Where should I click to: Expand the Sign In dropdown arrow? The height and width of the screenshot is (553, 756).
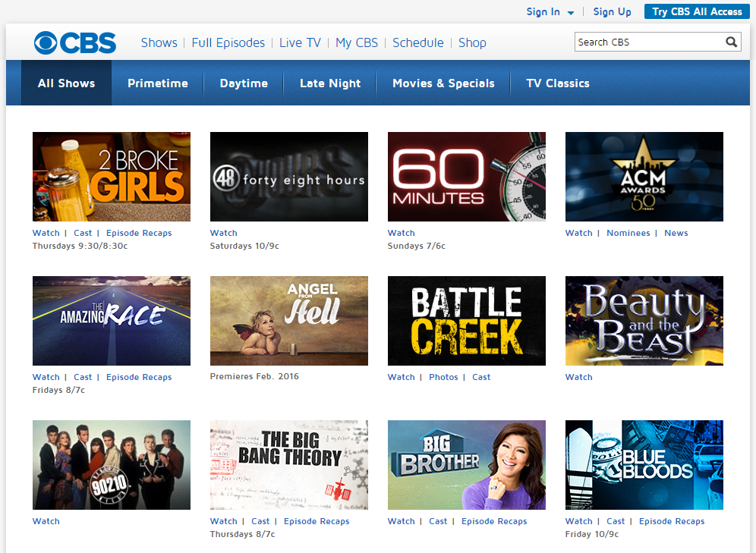pyautogui.click(x=571, y=13)
